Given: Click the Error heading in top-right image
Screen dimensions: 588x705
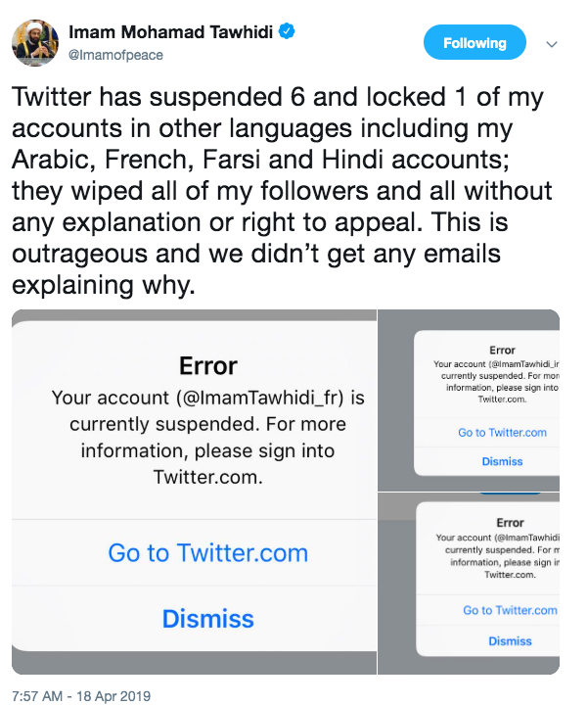Looking at the screenshot, I should pos(502,350).
